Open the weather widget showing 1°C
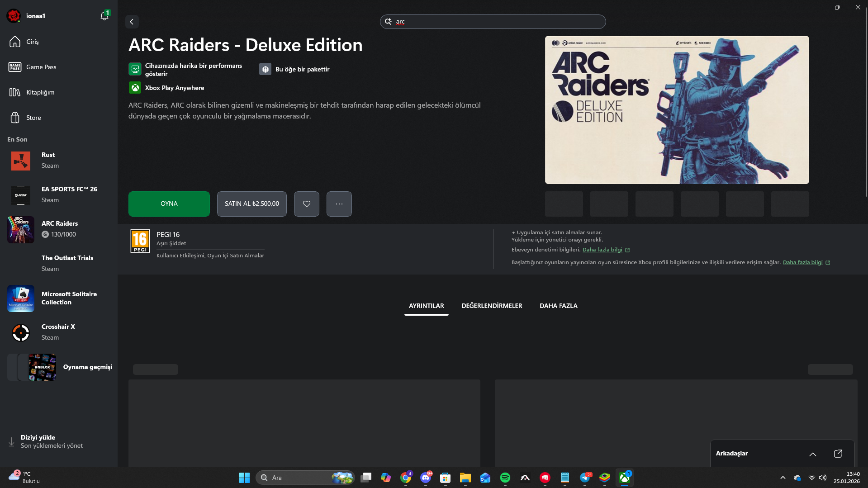 (x=24, y=478)
